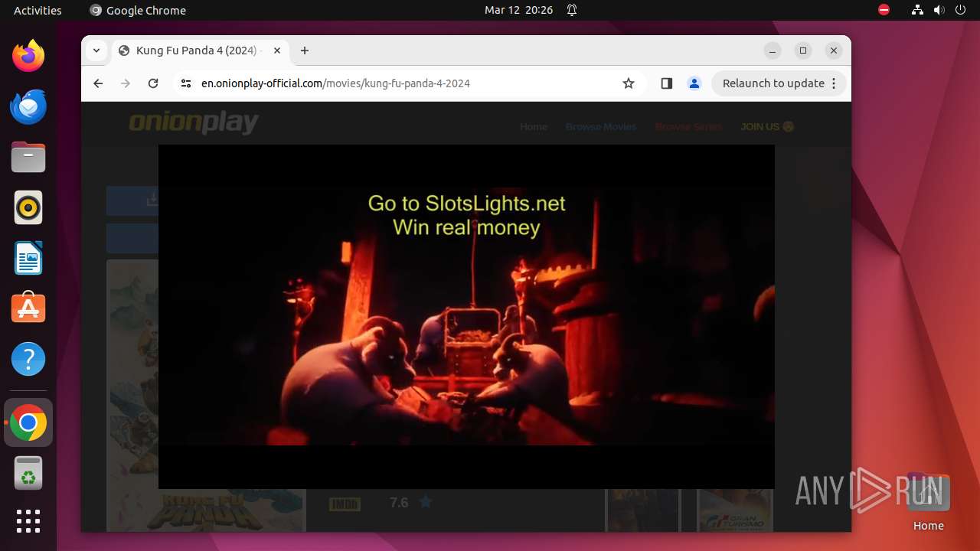Go forward in Chrome history
The image size is (980, 551).
point(126,83)
